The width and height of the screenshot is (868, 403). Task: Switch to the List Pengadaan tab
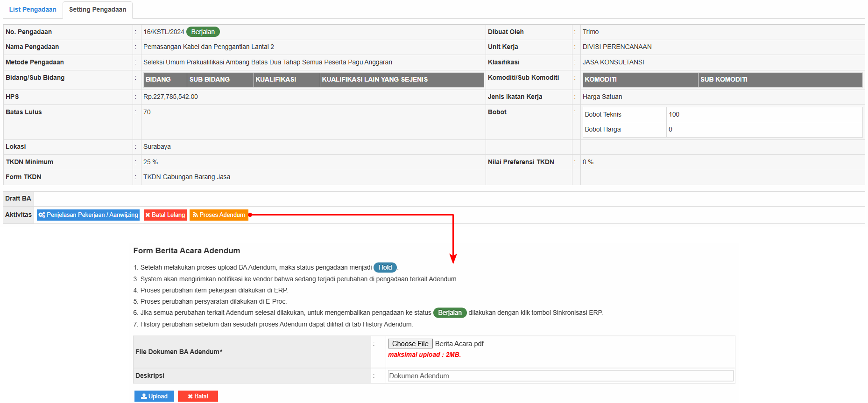pos(33,9)
